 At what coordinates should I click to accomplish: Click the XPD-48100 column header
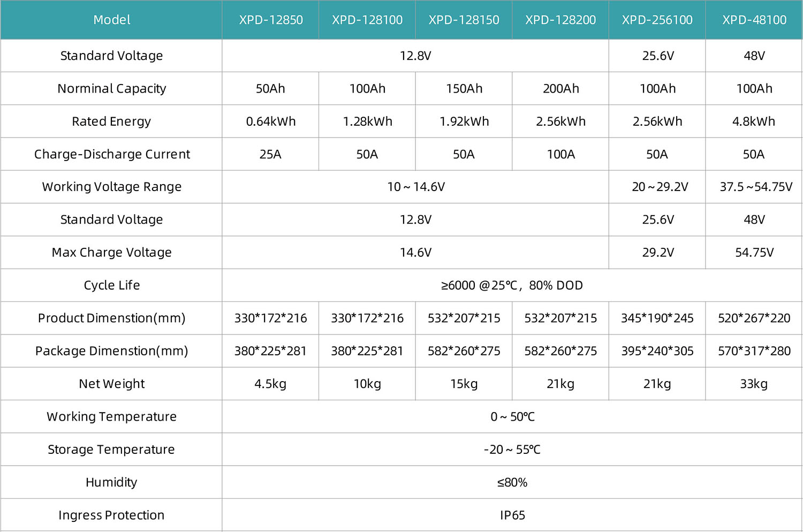(x=754, y=20)
